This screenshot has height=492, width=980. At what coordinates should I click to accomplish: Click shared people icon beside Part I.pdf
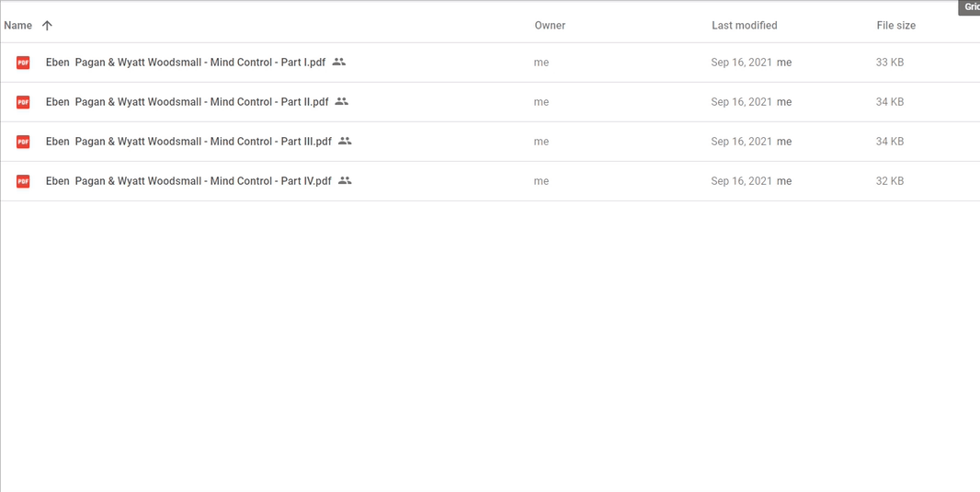click(x=338, y=62)
